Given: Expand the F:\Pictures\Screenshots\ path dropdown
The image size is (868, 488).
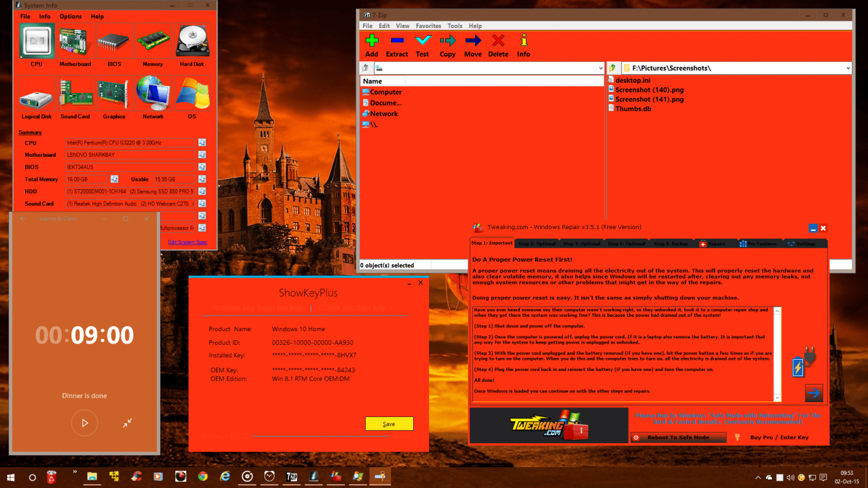Looking at the screenshot, I should tap(847, 68).
